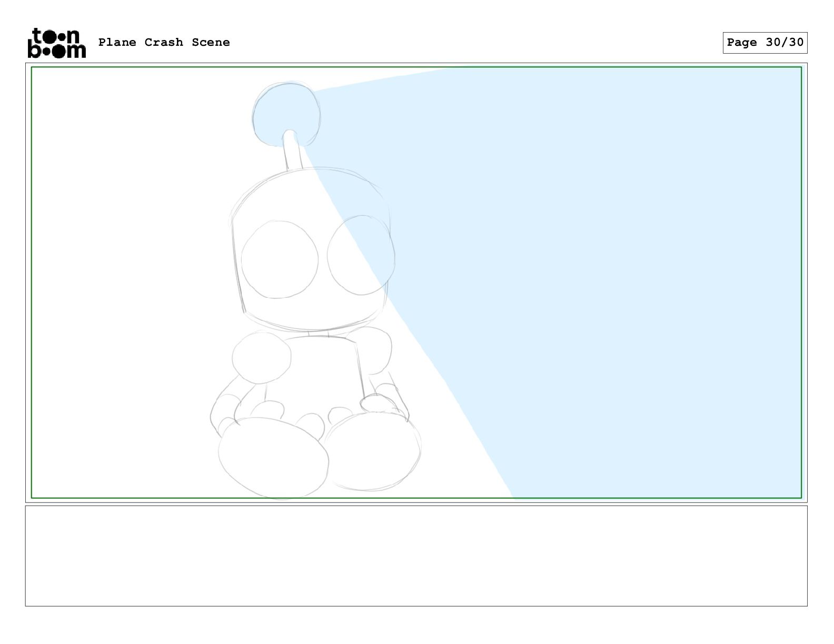Viewport: 834px width, 644px height.
Task: Click the empty caption box below the panel
Action: coord(416,556)
